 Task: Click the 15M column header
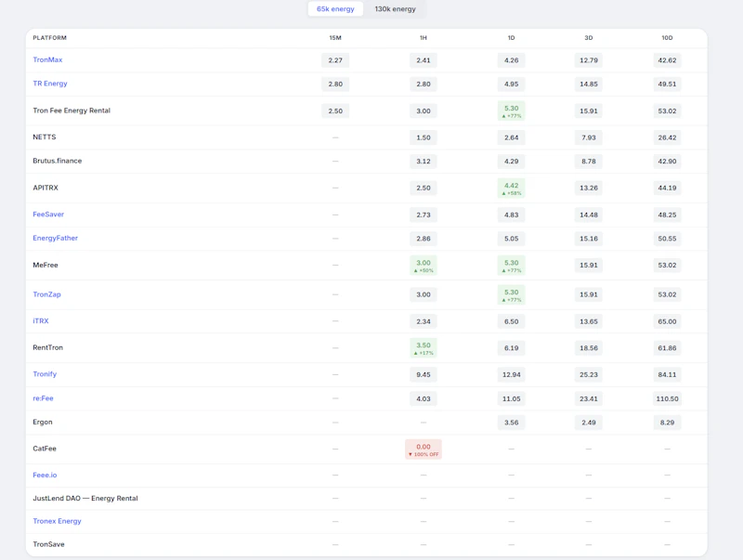pyautogui.click(x=335, y=38)
